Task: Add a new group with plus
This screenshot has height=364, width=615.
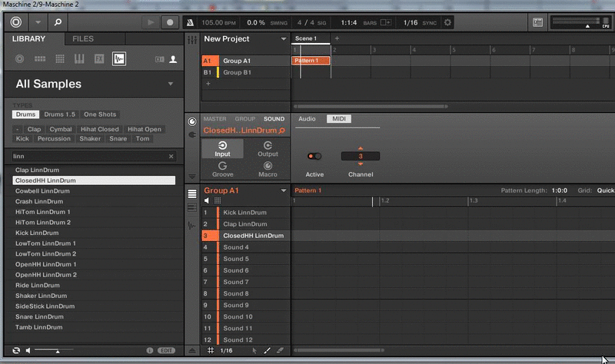Action: pos(208,84)
